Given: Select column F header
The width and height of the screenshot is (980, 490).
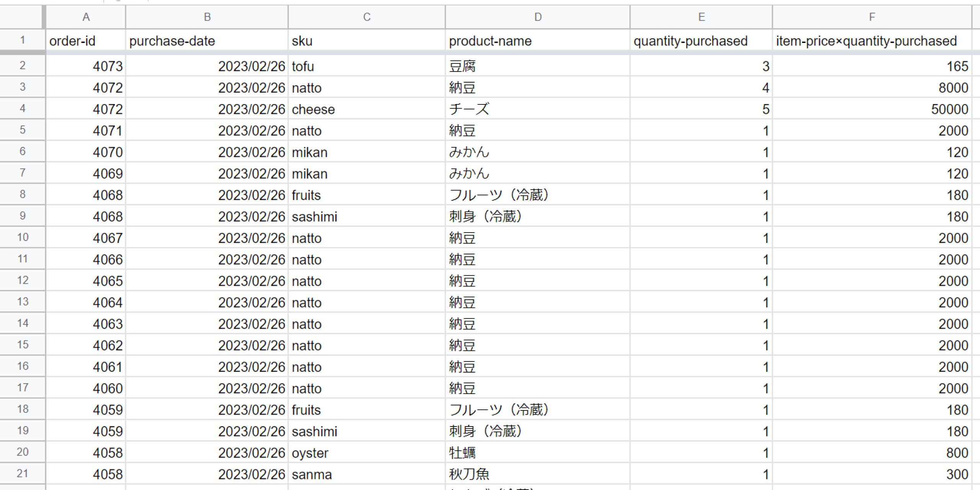Looking at the screenshot, I should pyautogui.click(x=872, y=17).
